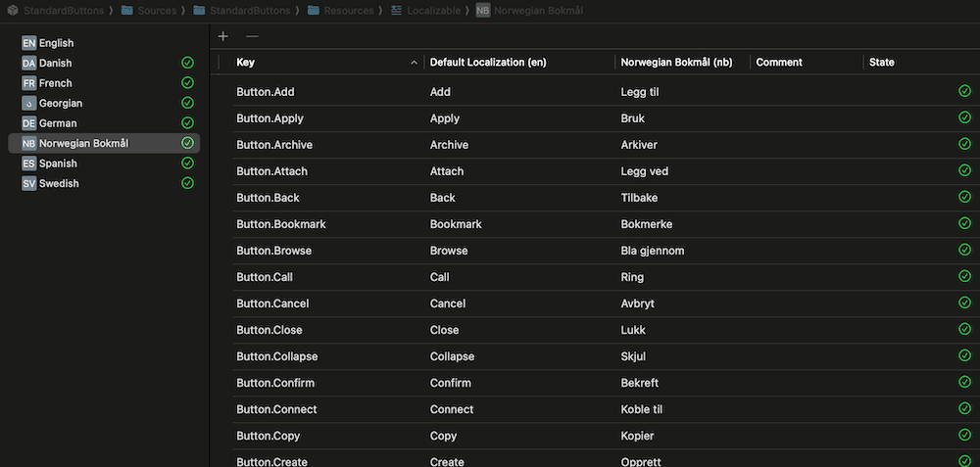Add a new string key with plus button
This screenshot has width=980, height=467.
tap(223, 36)
